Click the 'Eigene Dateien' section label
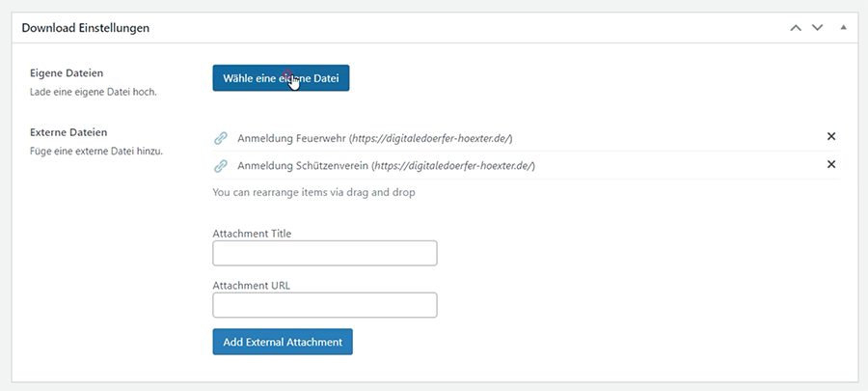The image size is (868, 391). coord(67,73)
